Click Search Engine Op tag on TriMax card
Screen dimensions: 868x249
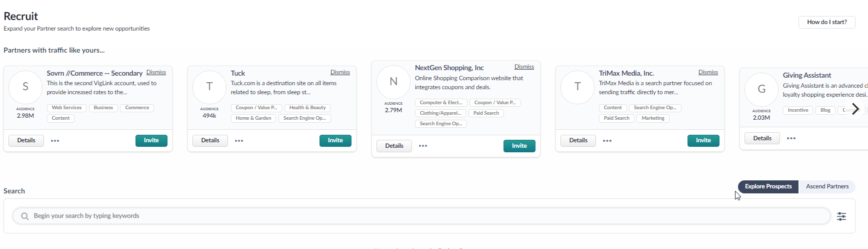point(655,108)
